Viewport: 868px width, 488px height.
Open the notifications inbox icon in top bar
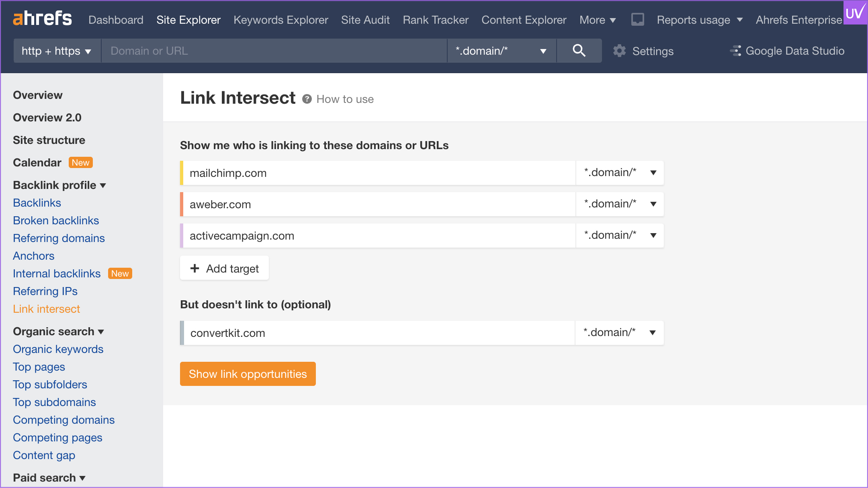pyautogui.click(x=637, y=19)
